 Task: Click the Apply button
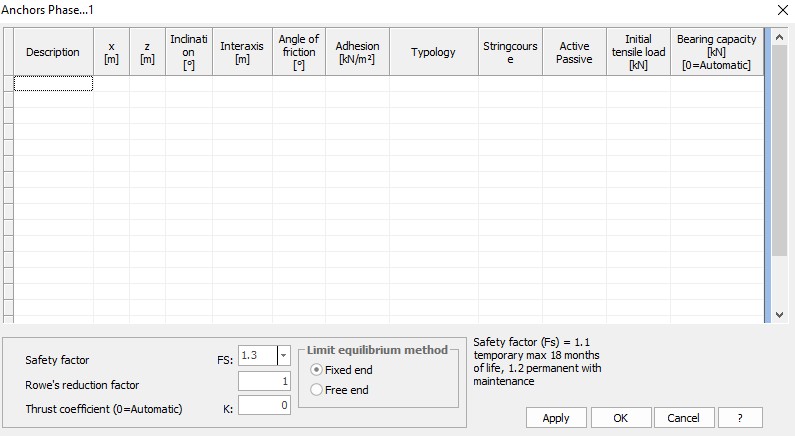(555, 417)
